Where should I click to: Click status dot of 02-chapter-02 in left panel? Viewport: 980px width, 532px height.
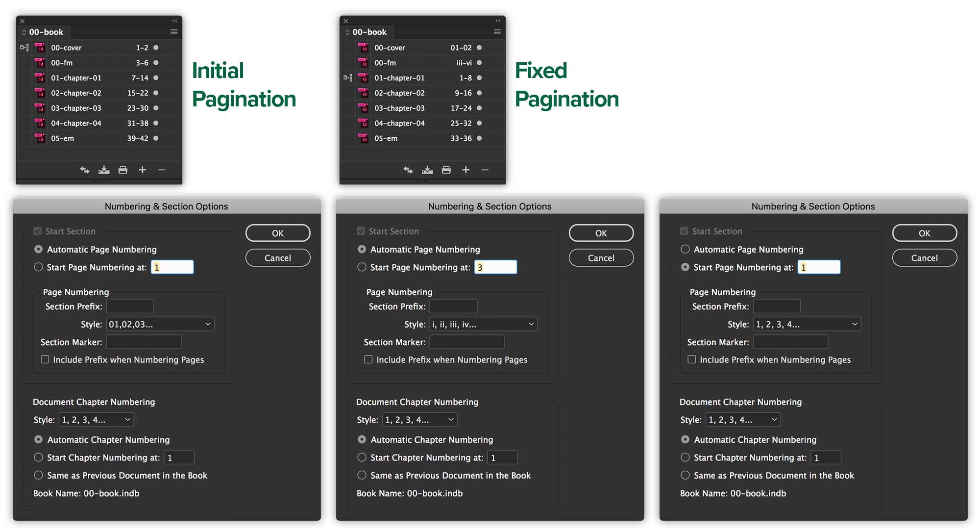[x=156, y=93]
